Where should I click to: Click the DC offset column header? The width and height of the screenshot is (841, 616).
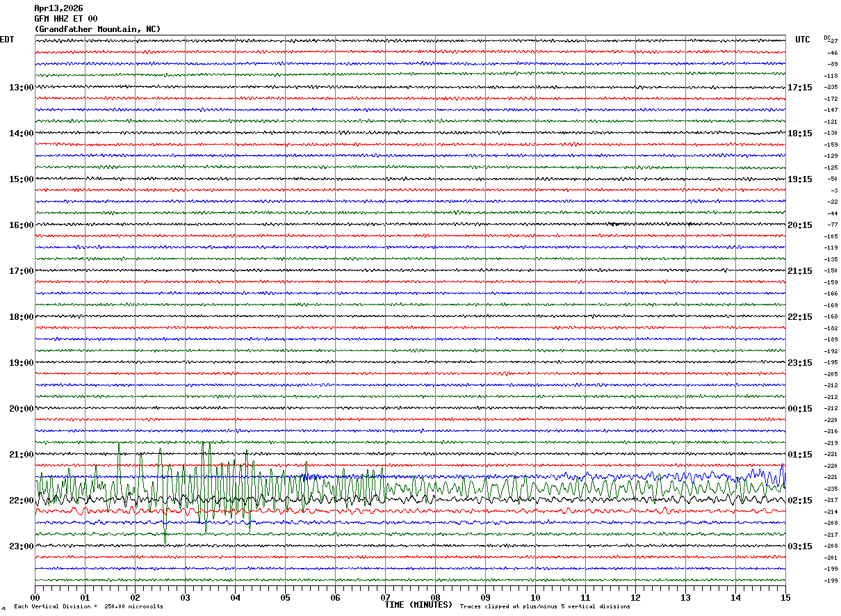pos(828,38)
